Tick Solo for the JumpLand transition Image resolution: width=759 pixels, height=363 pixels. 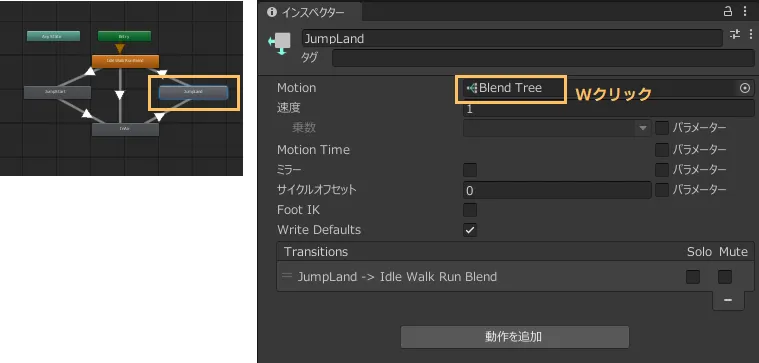(693, 277)
